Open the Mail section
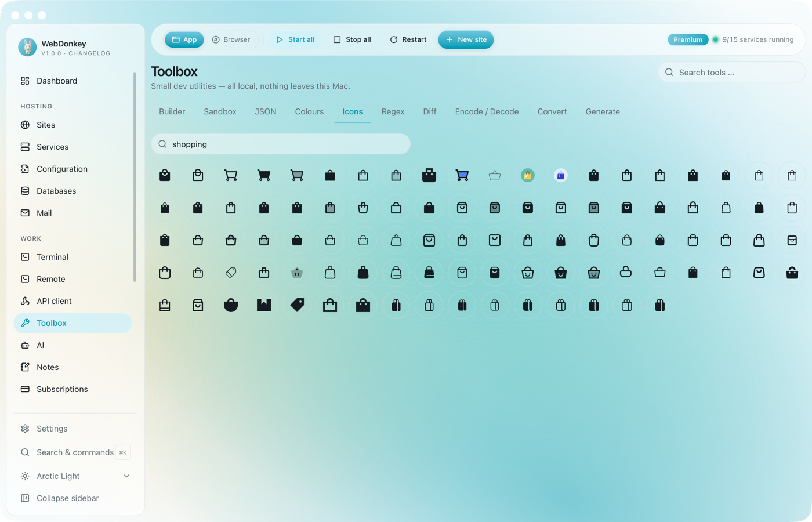812x522 pixels. tap(72, 213)
